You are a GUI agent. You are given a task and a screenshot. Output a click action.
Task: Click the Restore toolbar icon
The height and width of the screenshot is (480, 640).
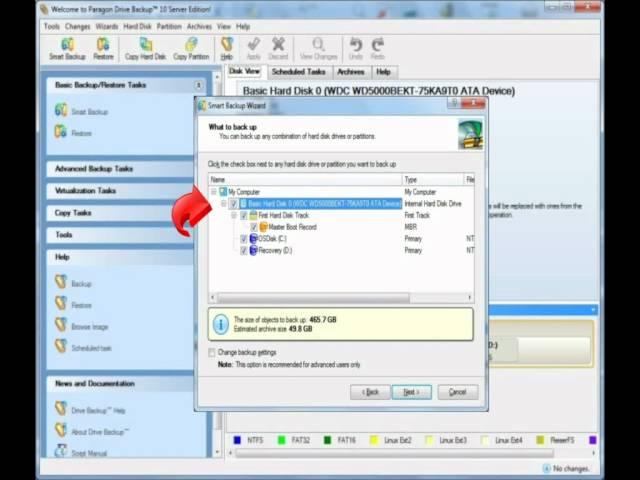(103, 49)
